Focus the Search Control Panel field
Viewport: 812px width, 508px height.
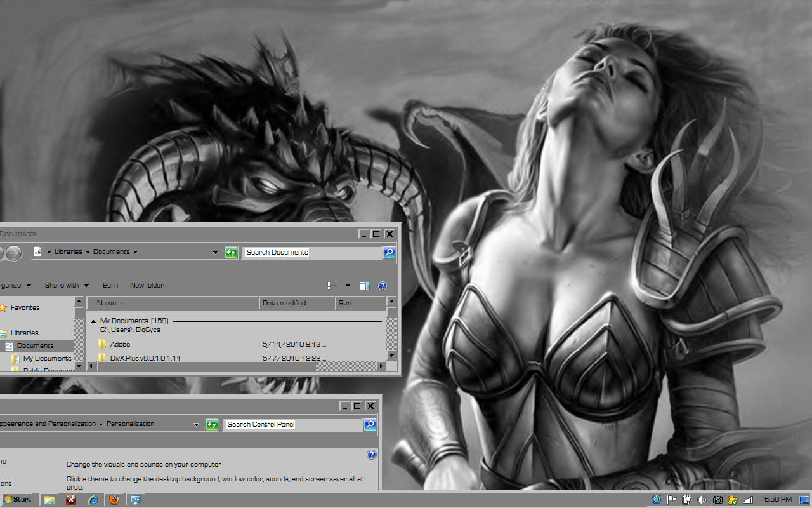[293, 425]
